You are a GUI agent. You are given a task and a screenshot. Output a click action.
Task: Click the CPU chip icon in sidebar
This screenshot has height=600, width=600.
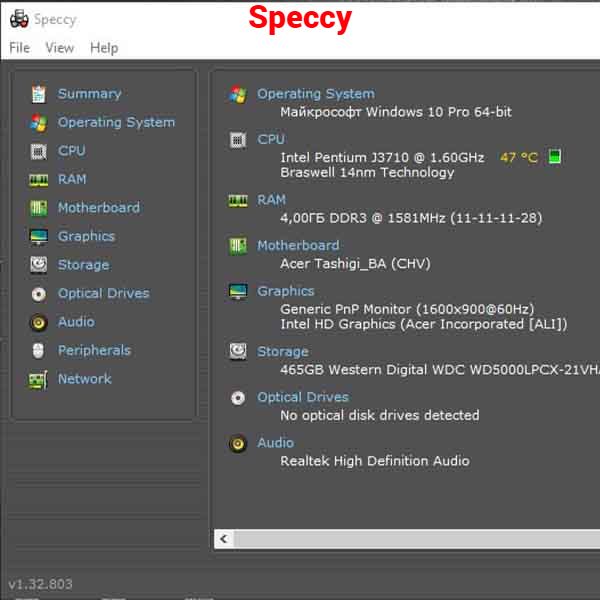click(x=39, y=152)
